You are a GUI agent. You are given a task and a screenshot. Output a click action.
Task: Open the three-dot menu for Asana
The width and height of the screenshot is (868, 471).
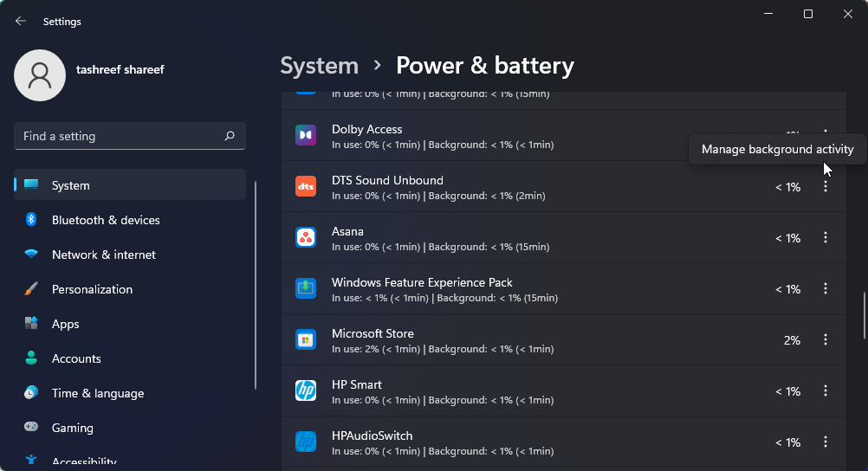[825, 238]
